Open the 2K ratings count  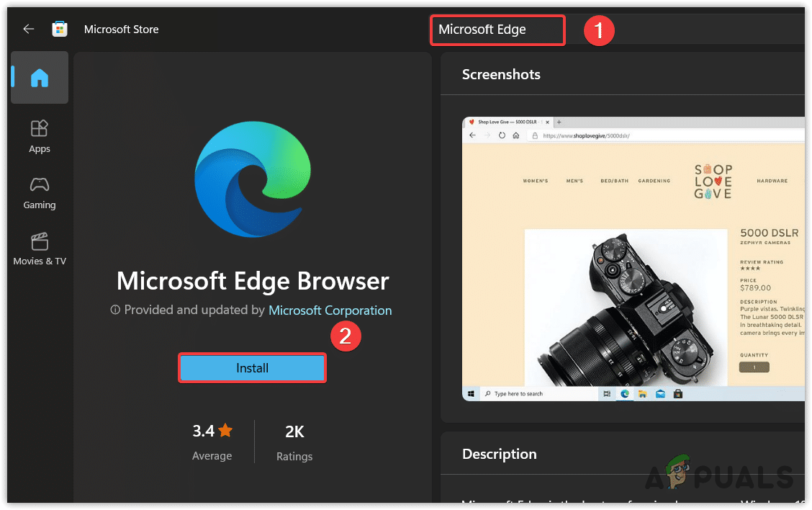pyautogui.click(x=294, y=432)
